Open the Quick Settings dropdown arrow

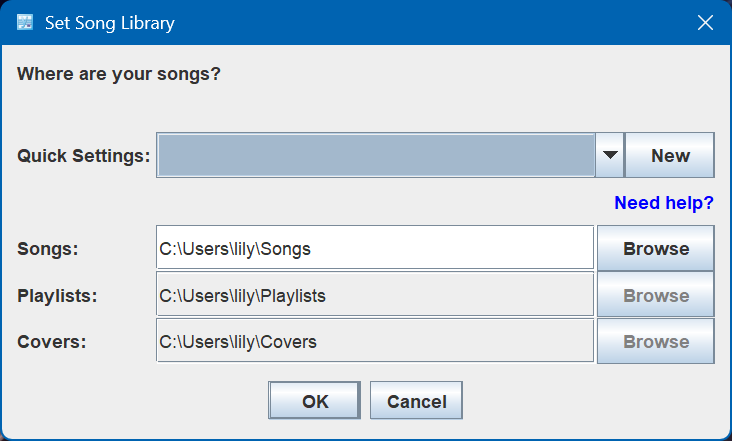tap(610, 155)
